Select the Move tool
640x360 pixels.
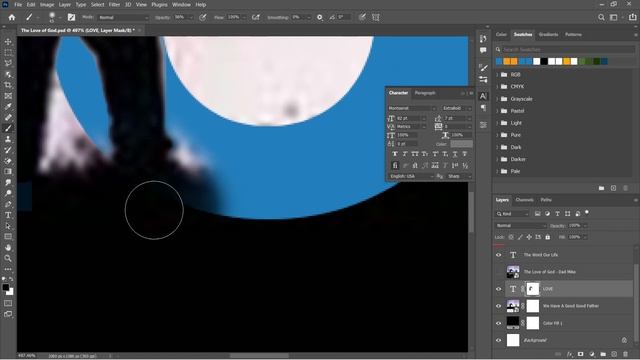pyautogui.click(x=8, y=42)
